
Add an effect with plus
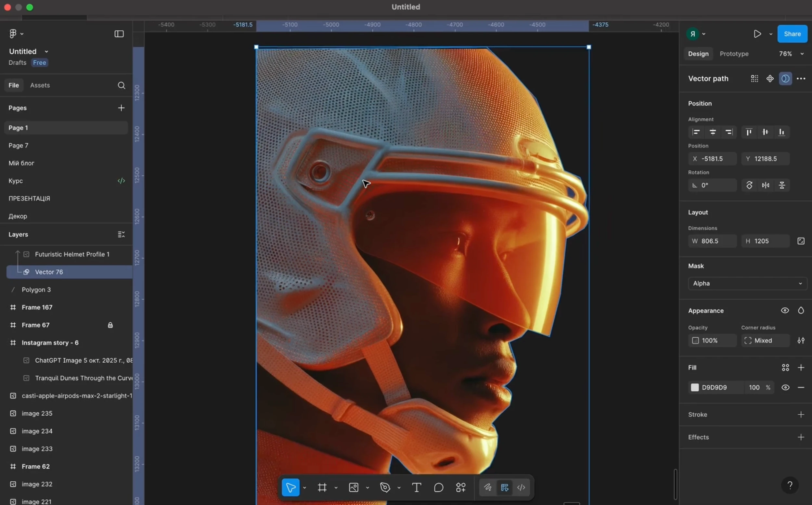801,437
